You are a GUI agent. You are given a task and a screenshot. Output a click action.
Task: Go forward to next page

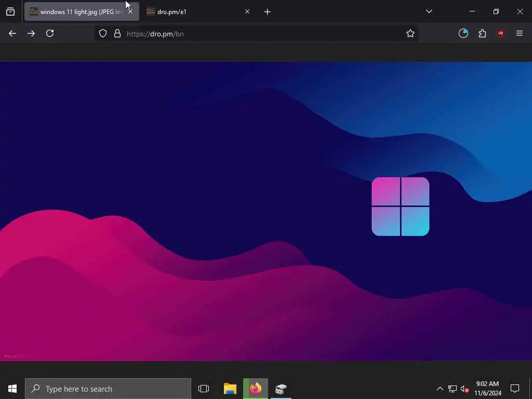pos(31,33)
